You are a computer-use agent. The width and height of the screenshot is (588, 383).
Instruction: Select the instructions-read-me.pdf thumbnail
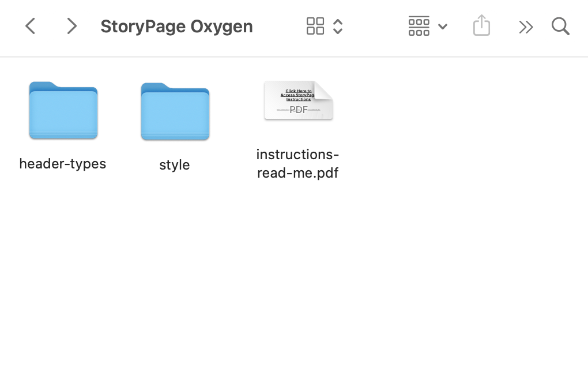[x=299, y=100]
